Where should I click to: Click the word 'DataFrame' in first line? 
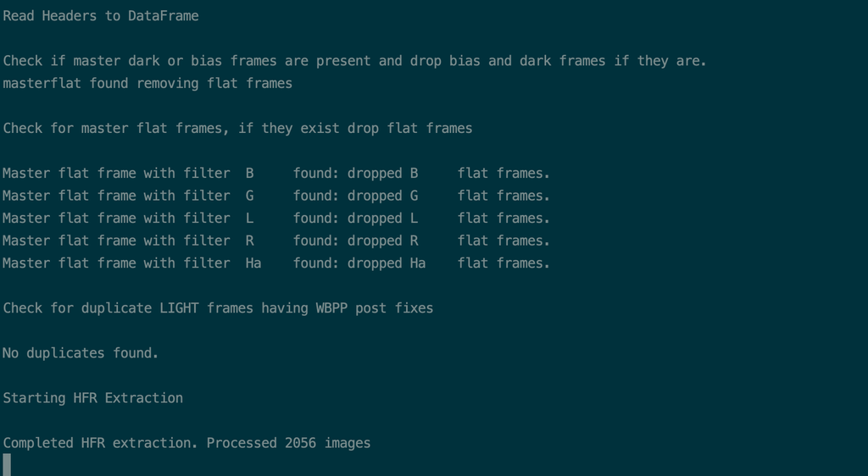click(164, 16)
